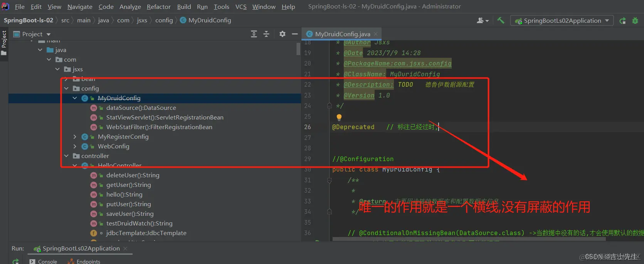This screenshot has height=264, width=644.
Task: Select getUser():String method
Action: (x=128, y=185)
